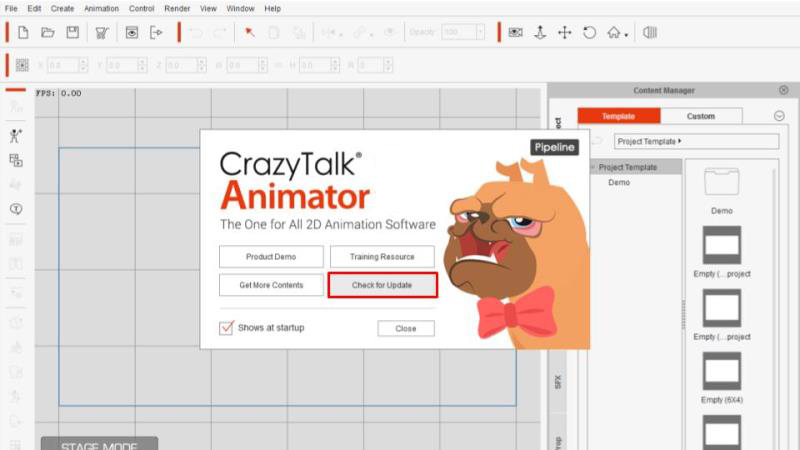Viewport: 800px width, 450px height.
Task: Click the camera record icon
Action: coord(515,33)
